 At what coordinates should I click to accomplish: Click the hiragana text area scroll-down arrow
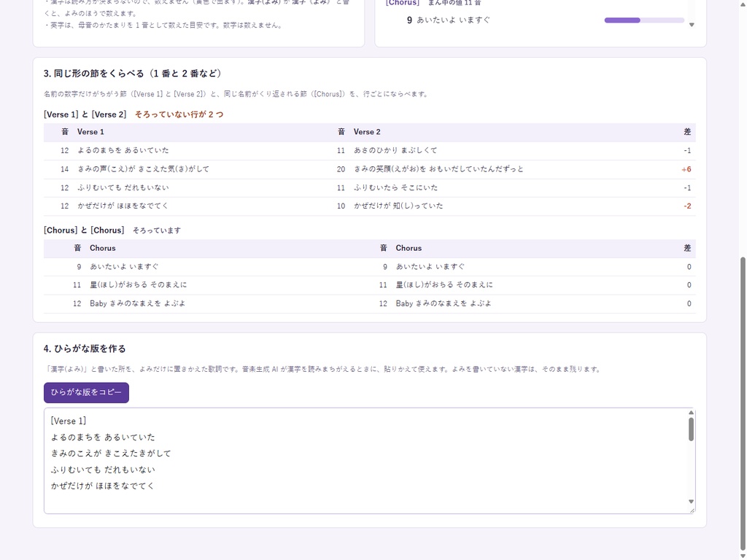point(691,502)
